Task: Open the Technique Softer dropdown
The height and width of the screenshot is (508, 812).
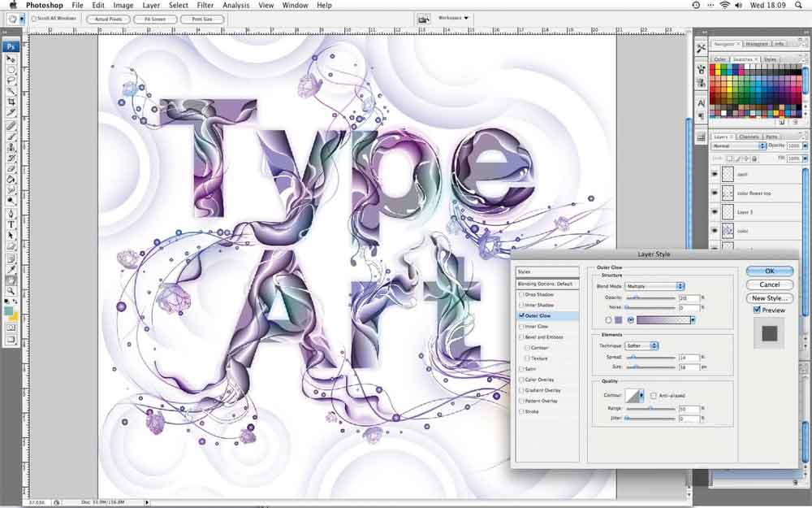Action: tap(641, 345)
